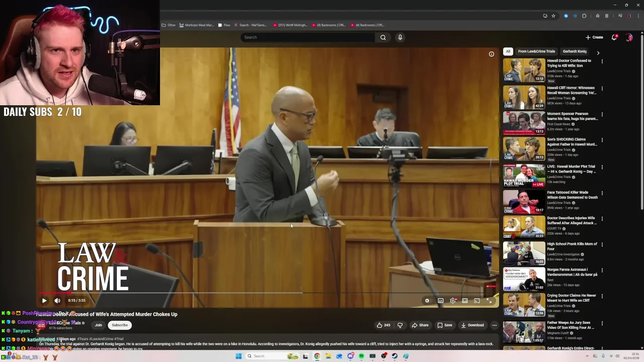
Task: Open Face Tattooed Killer Wade Wilson title
Action: 572,195
